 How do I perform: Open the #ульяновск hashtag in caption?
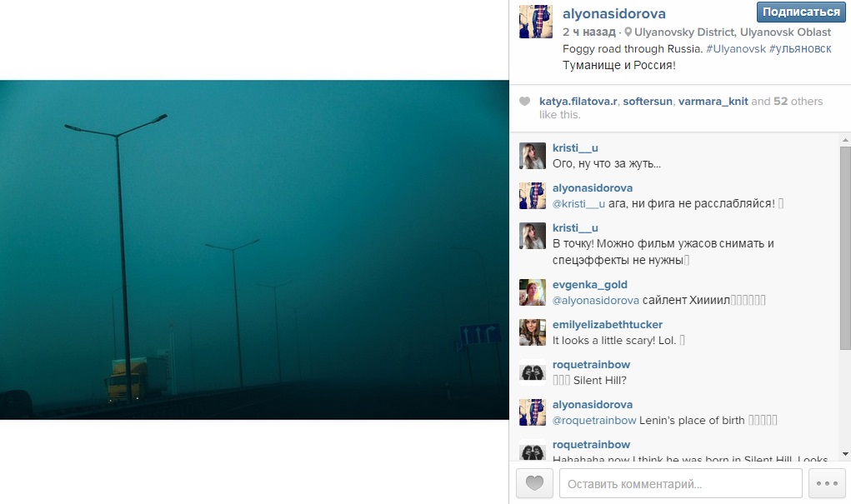(799, 49)
